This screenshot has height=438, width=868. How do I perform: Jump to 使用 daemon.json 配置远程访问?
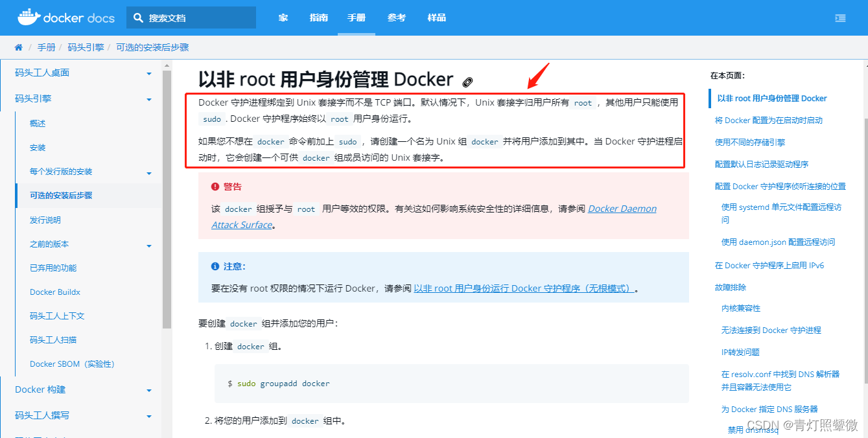pos(779,242)
